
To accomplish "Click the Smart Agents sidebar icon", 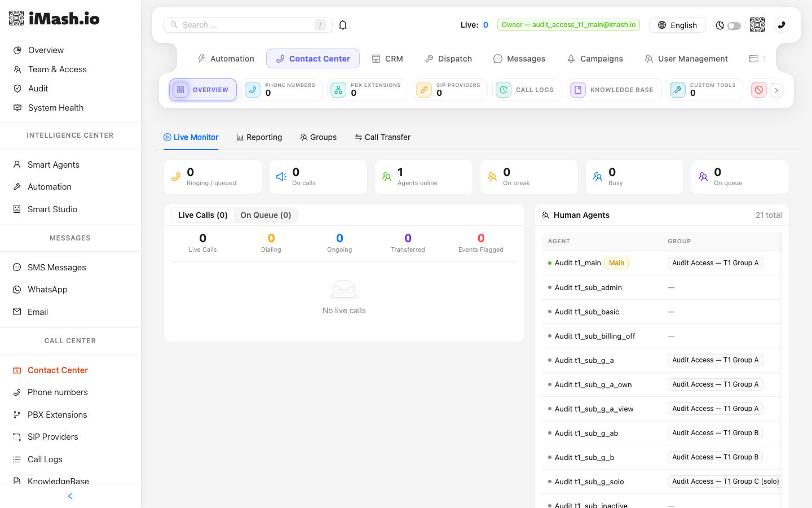I will pos(17,165).
